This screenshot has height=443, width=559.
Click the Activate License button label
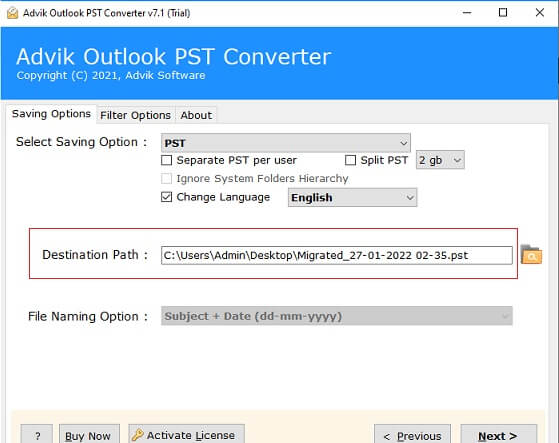[191, 435]
